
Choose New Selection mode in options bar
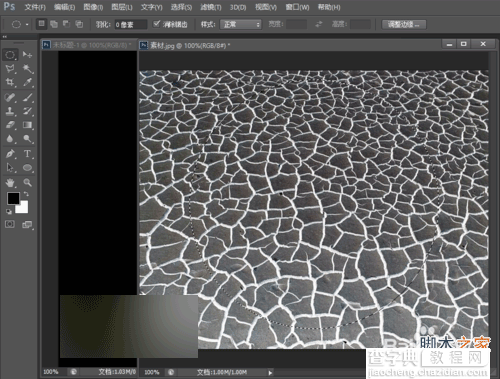(41, 24)
